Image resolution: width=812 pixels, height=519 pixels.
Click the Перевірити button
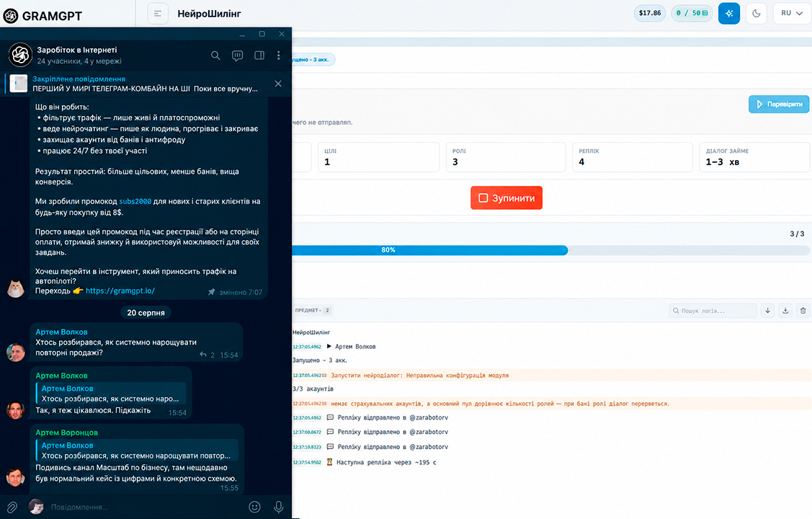tap(779, 104)
